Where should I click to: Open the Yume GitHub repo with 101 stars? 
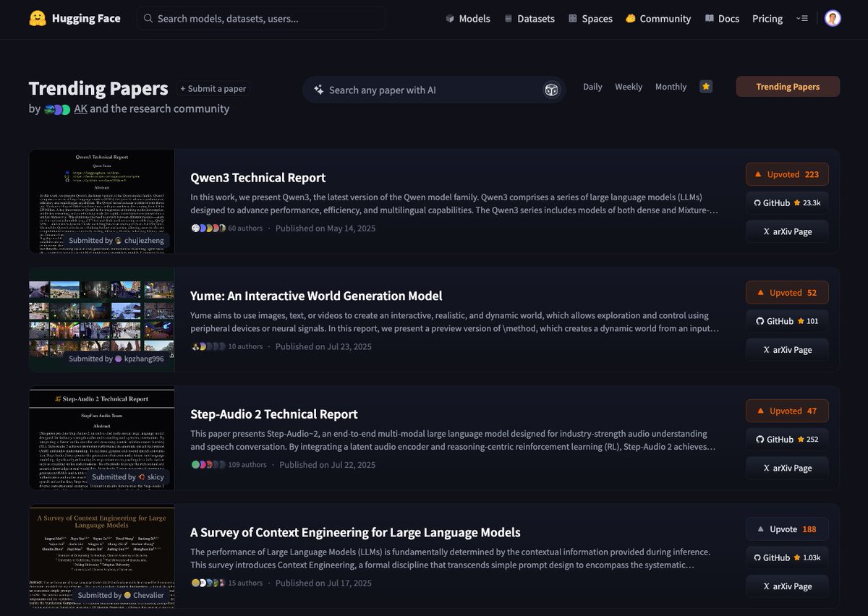pos(787,321)
